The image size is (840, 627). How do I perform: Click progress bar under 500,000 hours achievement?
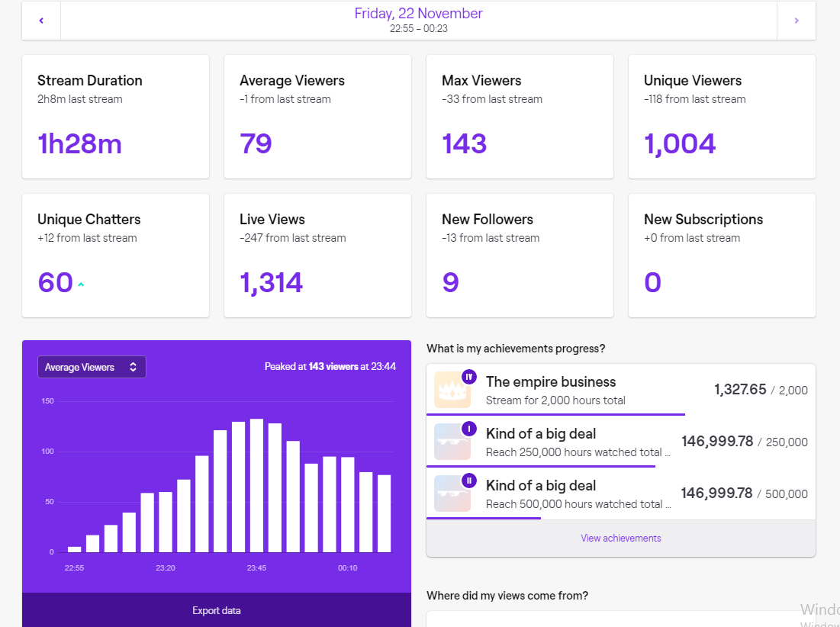484,518
